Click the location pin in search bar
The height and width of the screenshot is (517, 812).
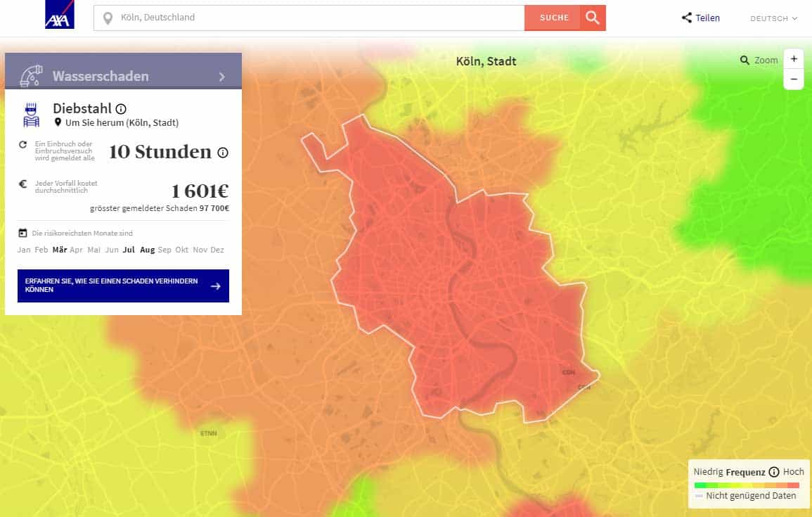click(x=108, y=18)
